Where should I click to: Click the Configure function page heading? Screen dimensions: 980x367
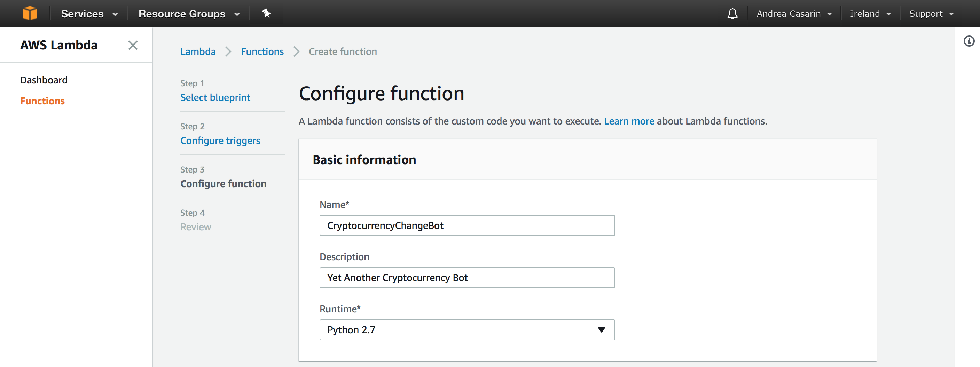(x=382, y=94)
